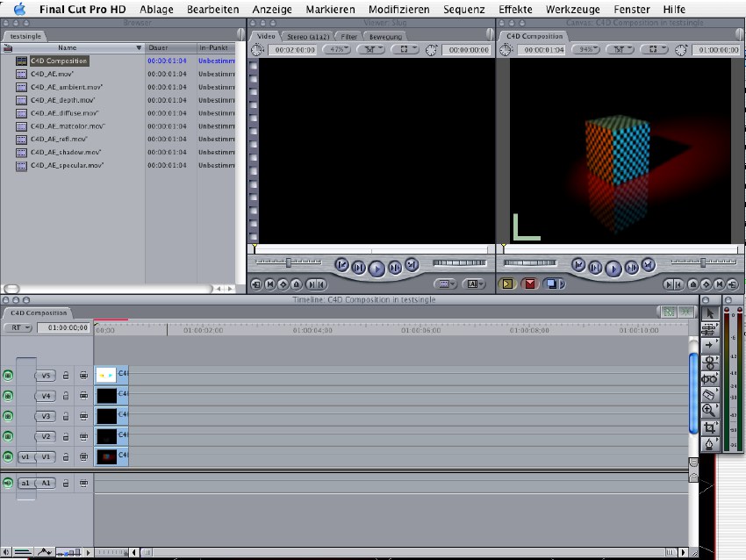Viewport: 746px width, 560px height.
Task: Select the Pen tool in tool palette
Action: click(x=710, y=444)
